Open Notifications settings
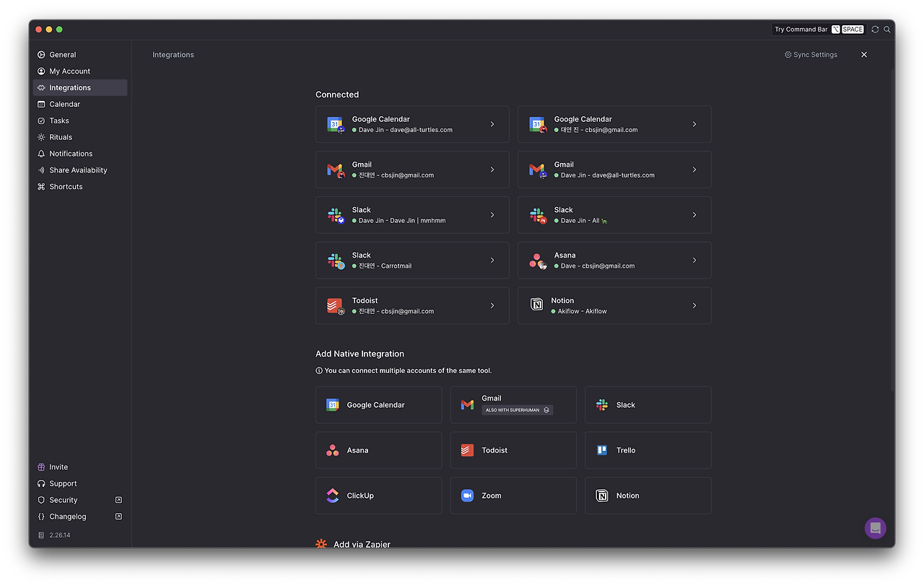 click(80, 154)
